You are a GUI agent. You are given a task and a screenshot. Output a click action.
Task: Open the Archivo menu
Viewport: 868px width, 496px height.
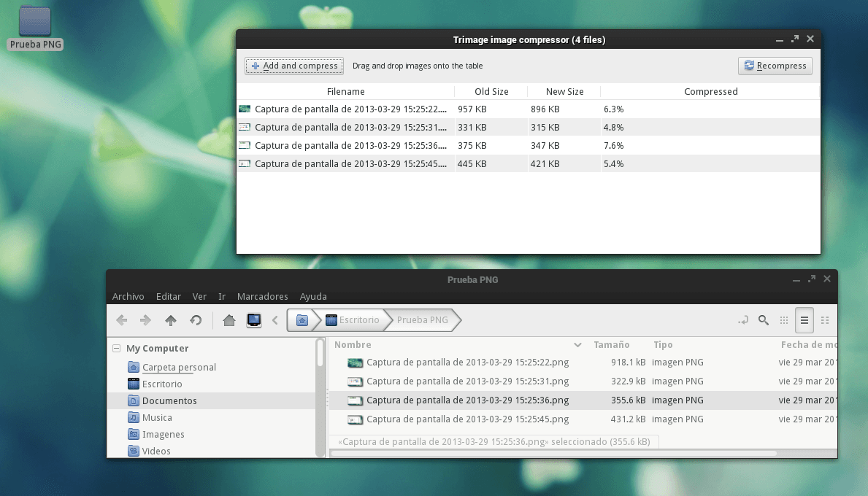click(128, 296)
